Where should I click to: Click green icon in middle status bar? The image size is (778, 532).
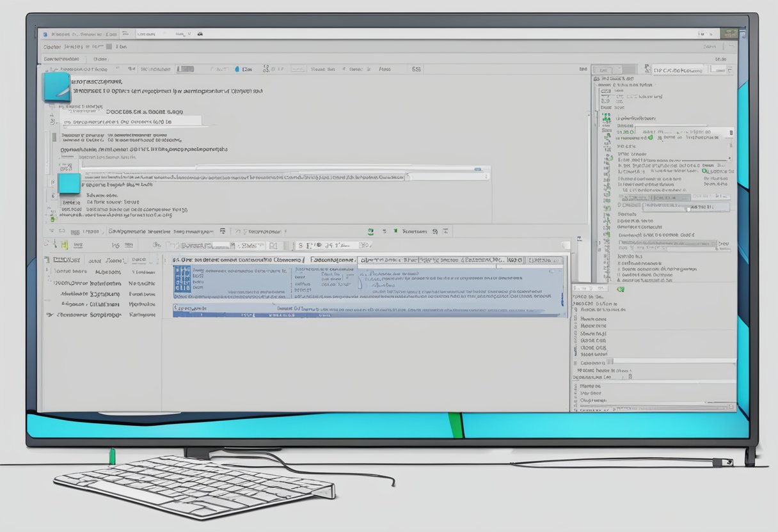click(x=370, y=231)
